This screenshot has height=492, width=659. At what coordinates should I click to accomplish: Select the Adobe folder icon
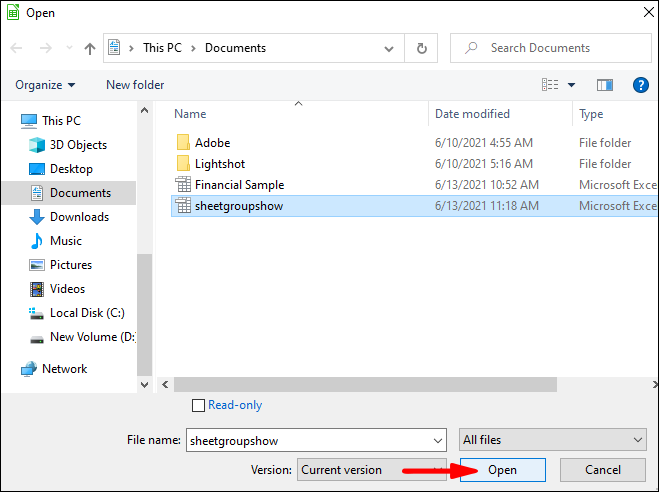[183, 143]
